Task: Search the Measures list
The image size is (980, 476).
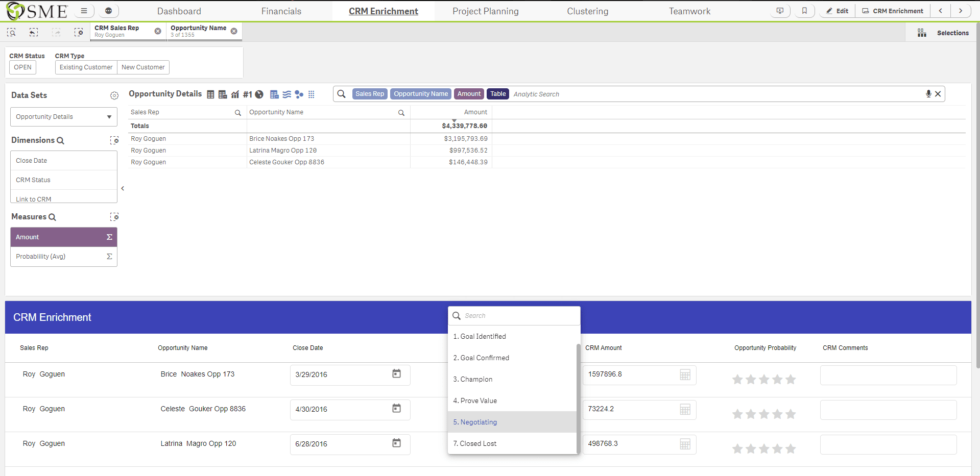Action: pos(52,217)
